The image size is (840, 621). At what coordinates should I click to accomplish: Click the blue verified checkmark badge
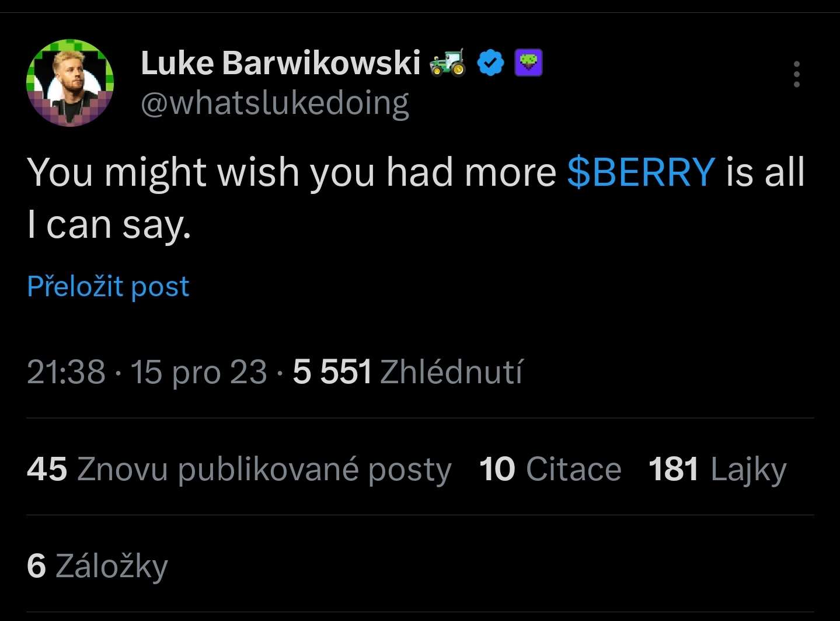tap(490, 63)
